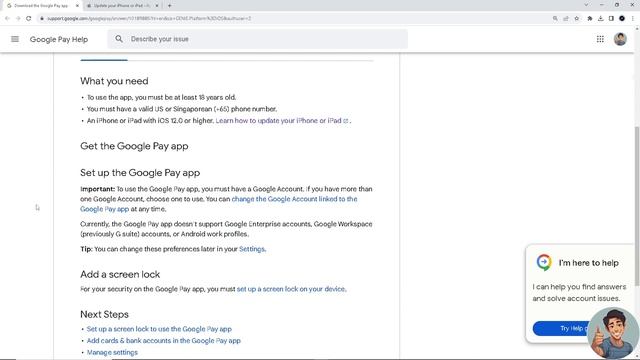
Task: Click the Get the Google Pay app heading
Action: pos(134,146)
